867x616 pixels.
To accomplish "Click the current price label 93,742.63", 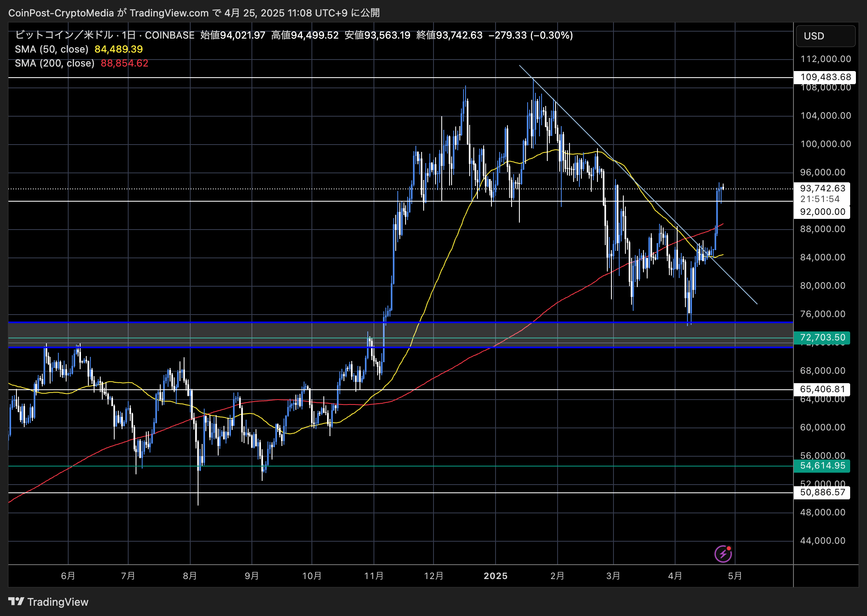I will [823, 188].
